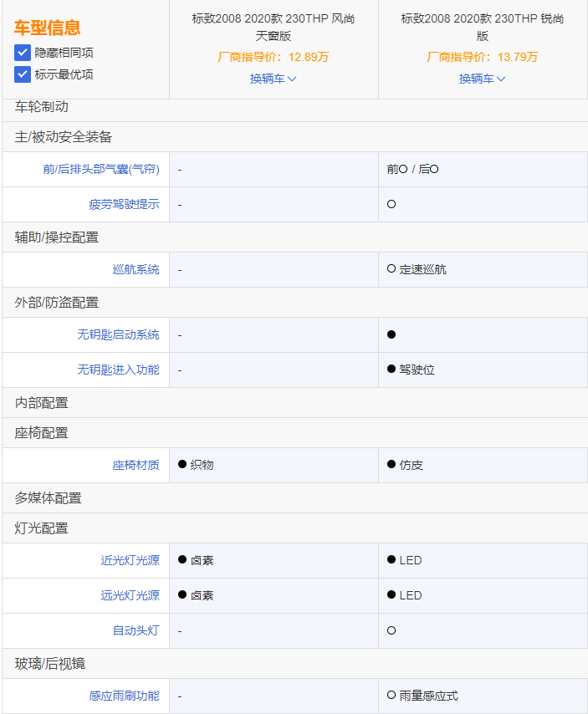Image resolution: width=588 pixels, height=714 pixels.
Task: Open 无钥匙启动系统 link
Action: click(x=119, y=334)
